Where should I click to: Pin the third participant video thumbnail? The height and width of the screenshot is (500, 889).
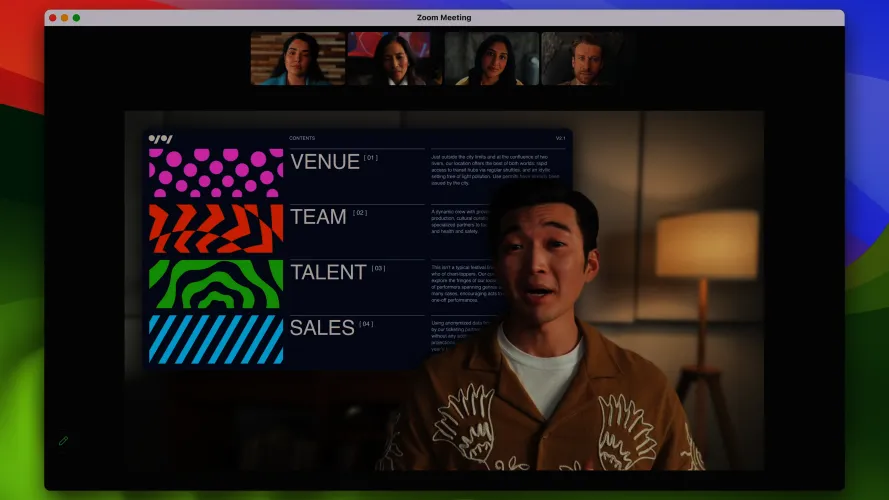point(491,58)
